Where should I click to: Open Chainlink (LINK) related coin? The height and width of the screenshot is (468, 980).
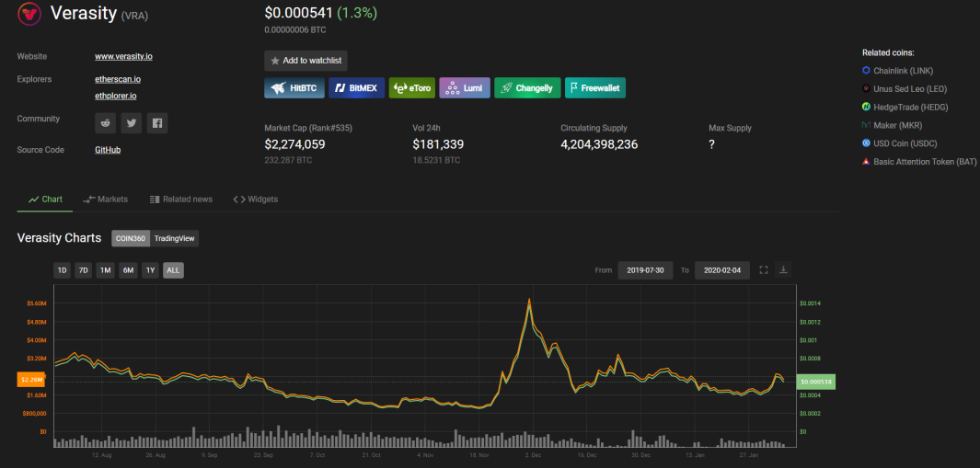click(904, 71)
